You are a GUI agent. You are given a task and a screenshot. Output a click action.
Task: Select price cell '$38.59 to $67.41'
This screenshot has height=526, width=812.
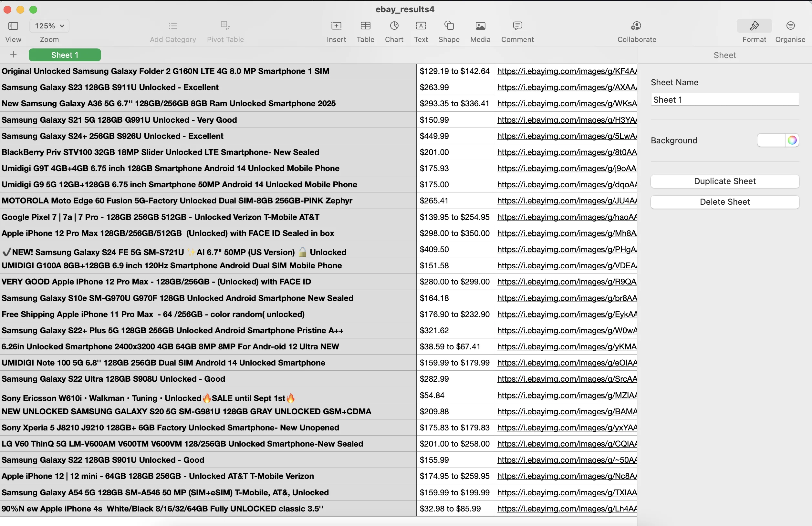[x=455, y=346]
